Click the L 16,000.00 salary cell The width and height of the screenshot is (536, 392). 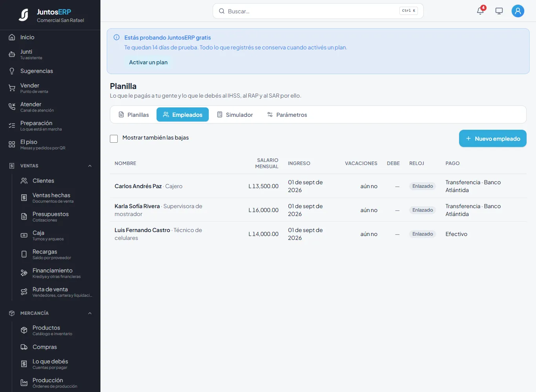(263, 210)
